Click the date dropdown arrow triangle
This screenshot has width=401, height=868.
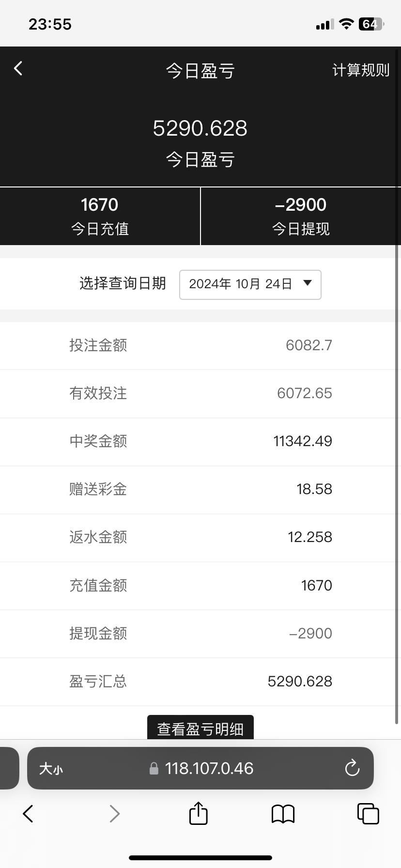[x=307, y=283]
